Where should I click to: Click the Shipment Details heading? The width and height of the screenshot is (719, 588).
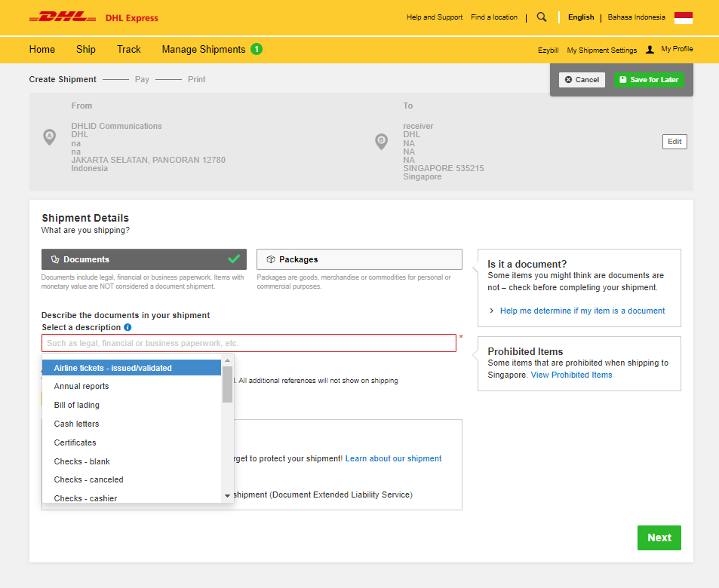85,218
